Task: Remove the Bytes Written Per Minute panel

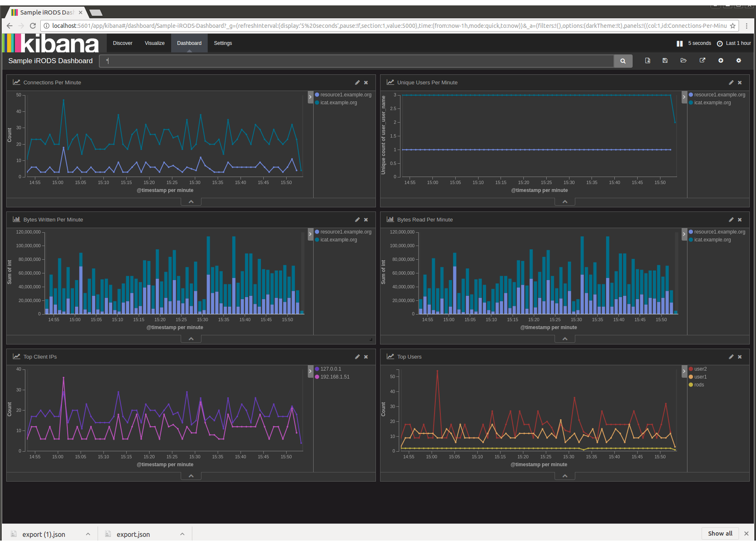Action: coord(366,220)
